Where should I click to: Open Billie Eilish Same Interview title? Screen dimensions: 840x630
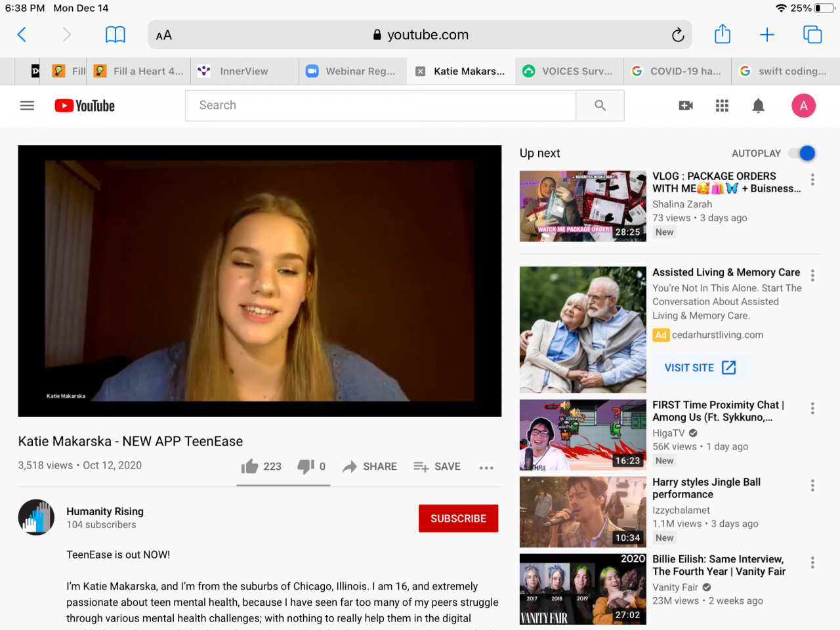[x=719, y=565]
